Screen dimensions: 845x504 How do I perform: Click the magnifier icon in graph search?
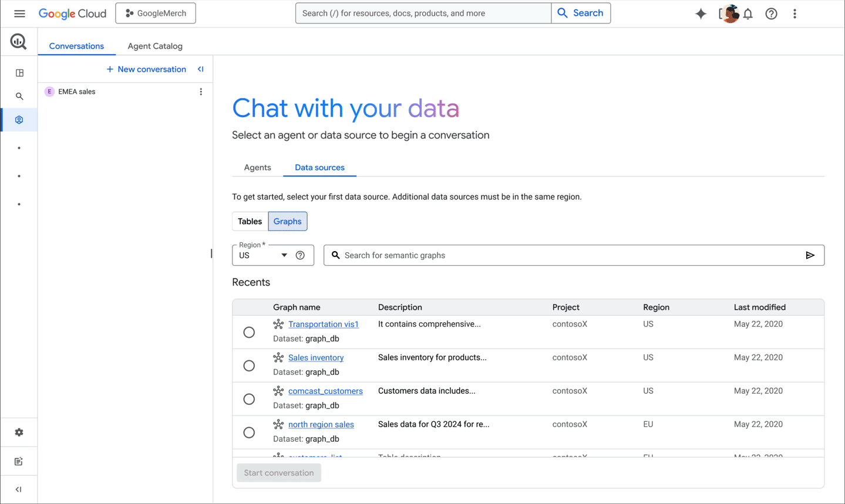pos(335,255)
